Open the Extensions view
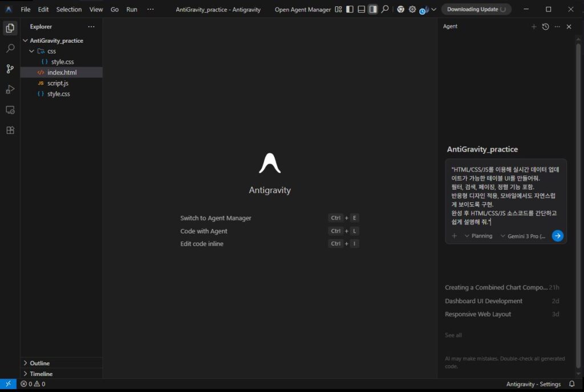The image size is (584, 392). pos(9,130)
